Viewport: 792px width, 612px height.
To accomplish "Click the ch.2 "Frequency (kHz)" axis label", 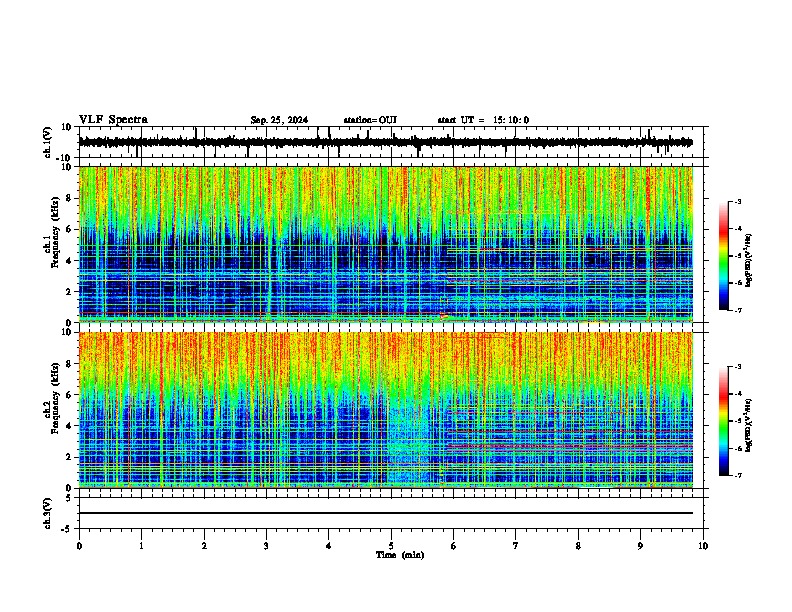I will coord(55,398).
